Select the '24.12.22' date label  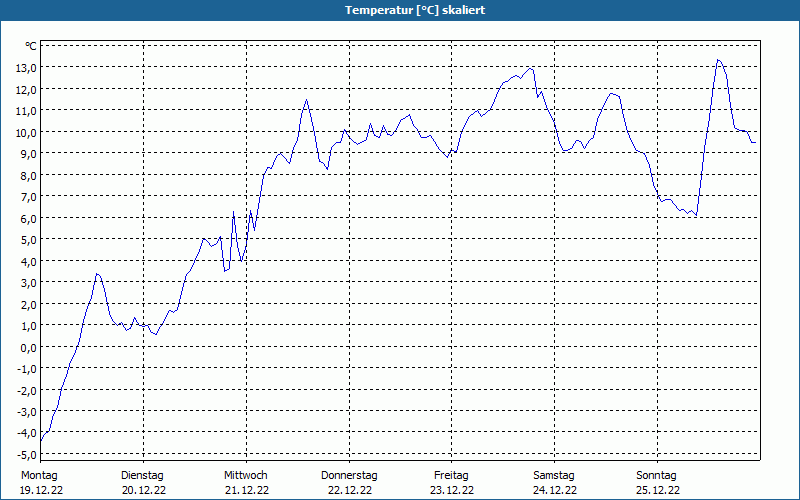555,490
